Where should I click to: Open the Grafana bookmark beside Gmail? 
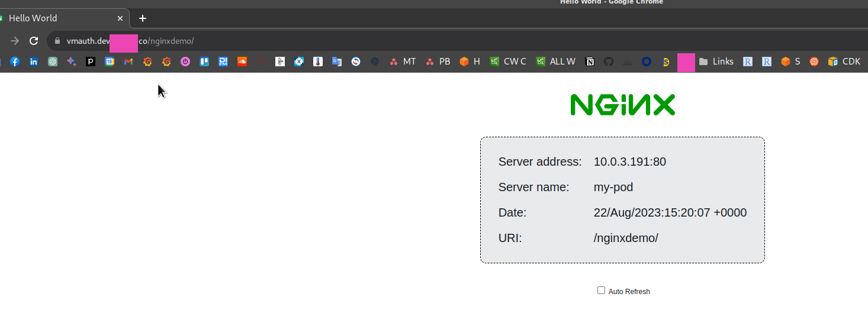pos(147,62)
